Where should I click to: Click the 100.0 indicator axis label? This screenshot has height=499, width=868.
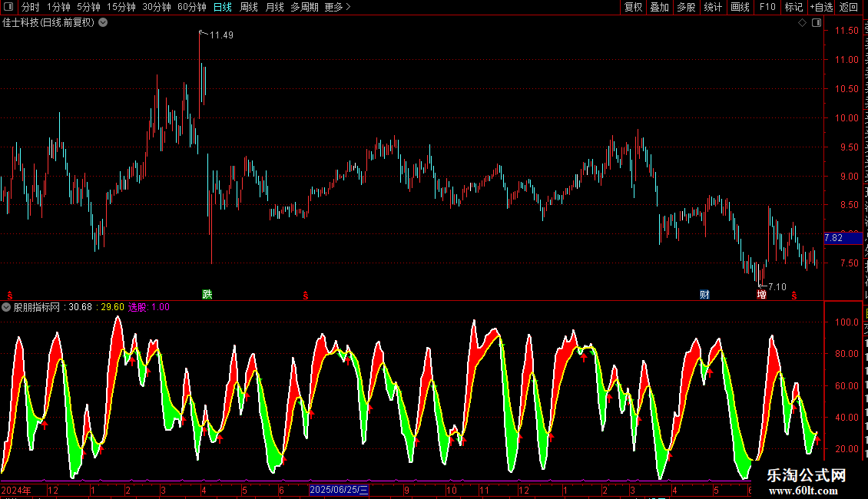846,322
